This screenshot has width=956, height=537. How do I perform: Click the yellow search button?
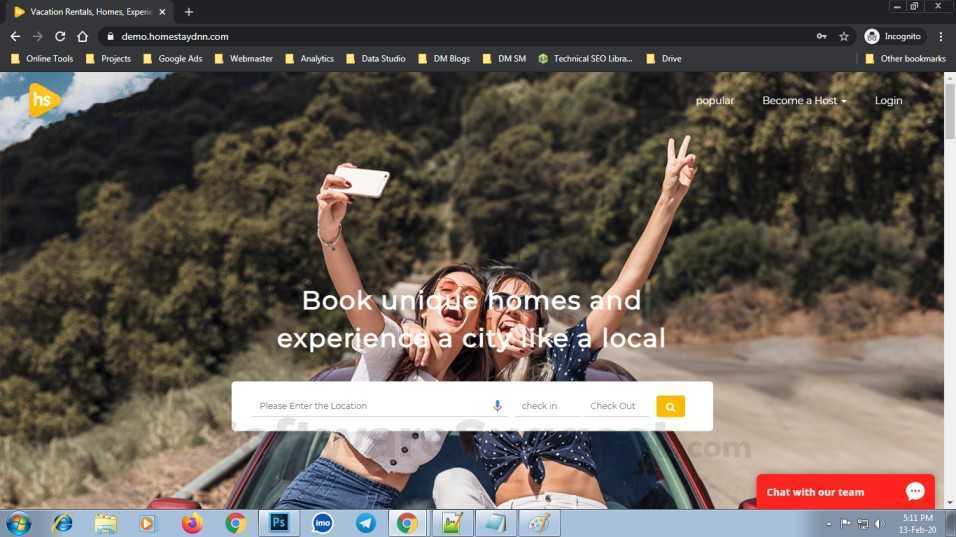[x=670, y=407]
